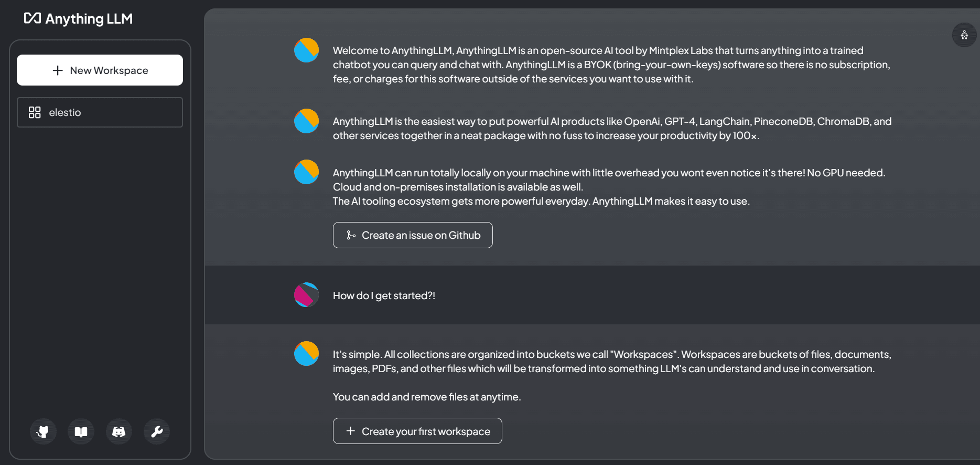
Task: Click the person icon at top right
Action: click(x=964, y=35)
